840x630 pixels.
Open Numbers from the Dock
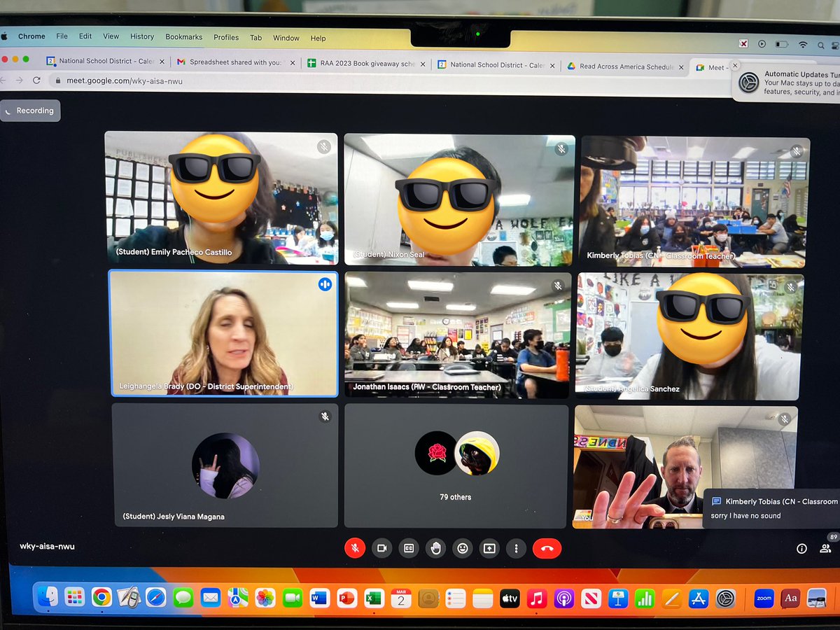(645, 599)
